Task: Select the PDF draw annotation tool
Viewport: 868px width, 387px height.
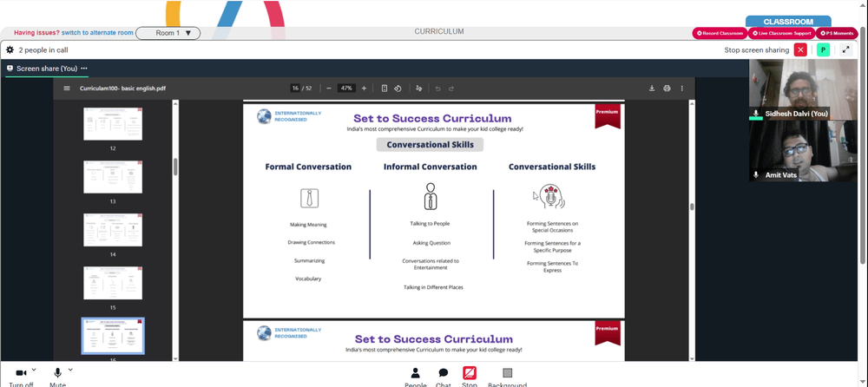Action: 418,88
